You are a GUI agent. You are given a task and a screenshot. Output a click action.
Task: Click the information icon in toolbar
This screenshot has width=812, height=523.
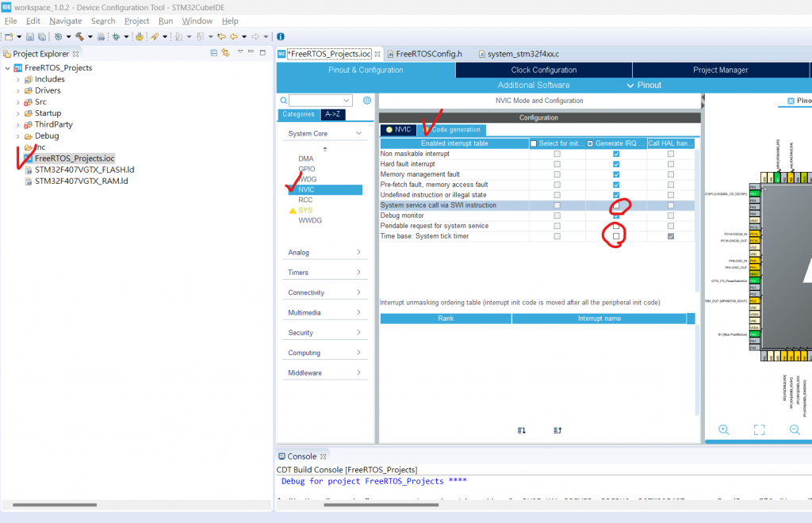pyautogui.click(x=281, y=36)
